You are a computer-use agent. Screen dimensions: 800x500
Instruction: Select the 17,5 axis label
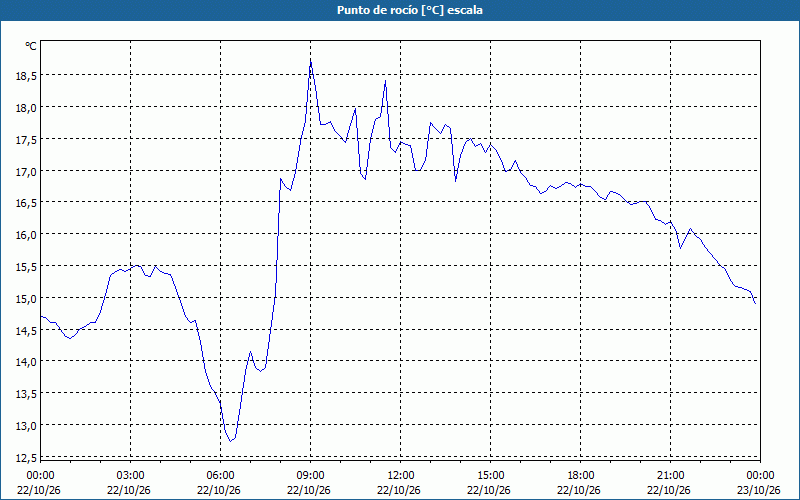tap(26, 140)
